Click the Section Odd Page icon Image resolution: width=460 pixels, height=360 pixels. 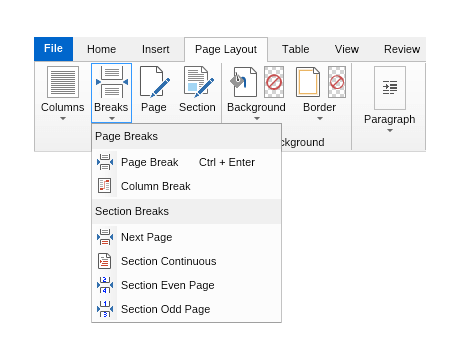pos(105,309)
